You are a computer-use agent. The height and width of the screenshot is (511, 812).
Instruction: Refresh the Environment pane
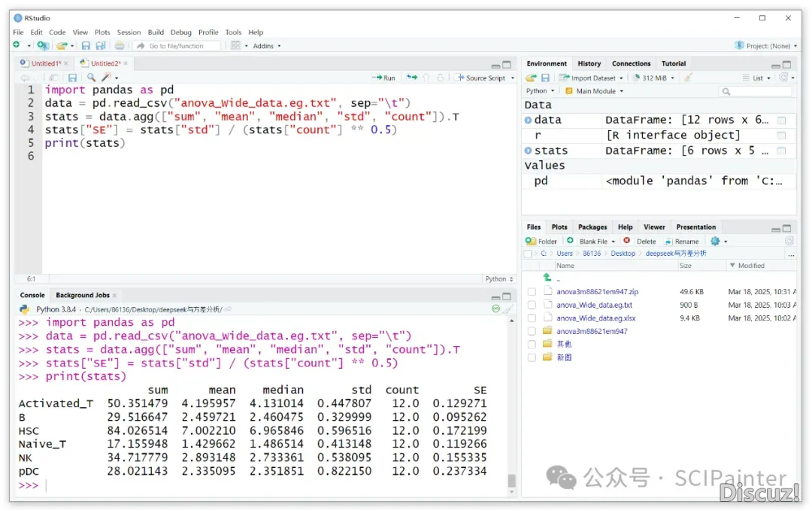pyautogui.click(x=783, y=78)
